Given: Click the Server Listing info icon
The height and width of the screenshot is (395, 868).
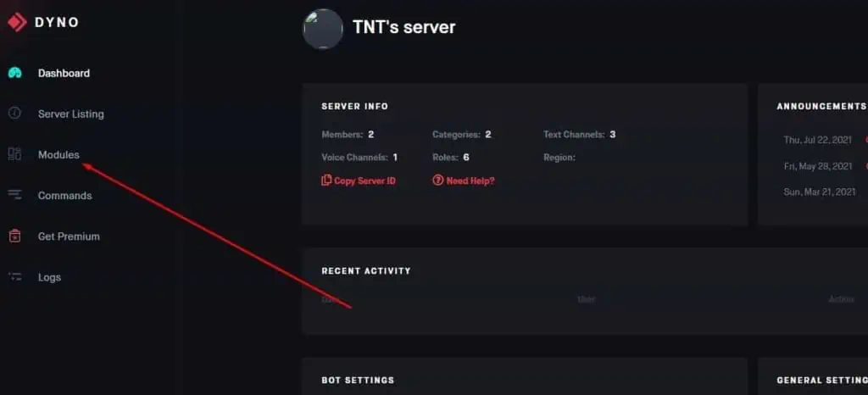Looking at the screenshot, I should point(15,114).
